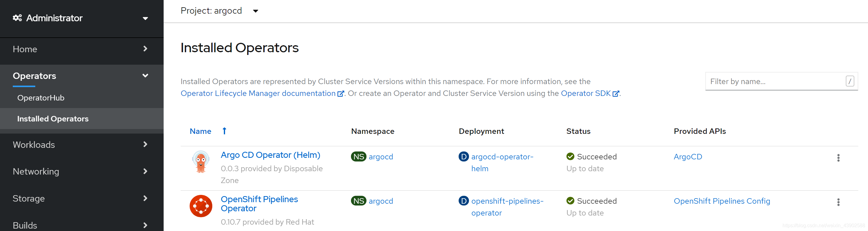Click Succeeded checkmark in Argo CD row
The image size is (868, 231).
[x=570, y=156]
